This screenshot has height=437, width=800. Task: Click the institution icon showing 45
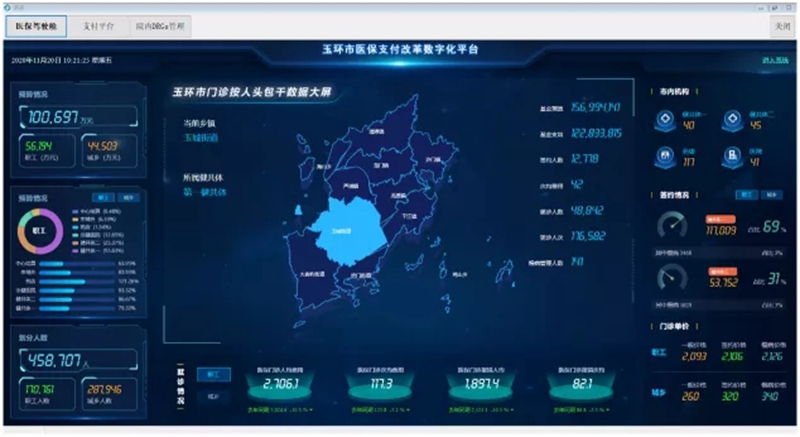coord(731,120)
